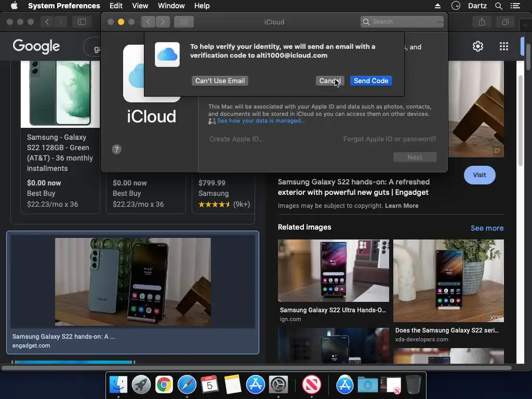Viewport: 532px width, 399px height.
Task: Open Notification Center list icon
Action: (x=515, y=6)
